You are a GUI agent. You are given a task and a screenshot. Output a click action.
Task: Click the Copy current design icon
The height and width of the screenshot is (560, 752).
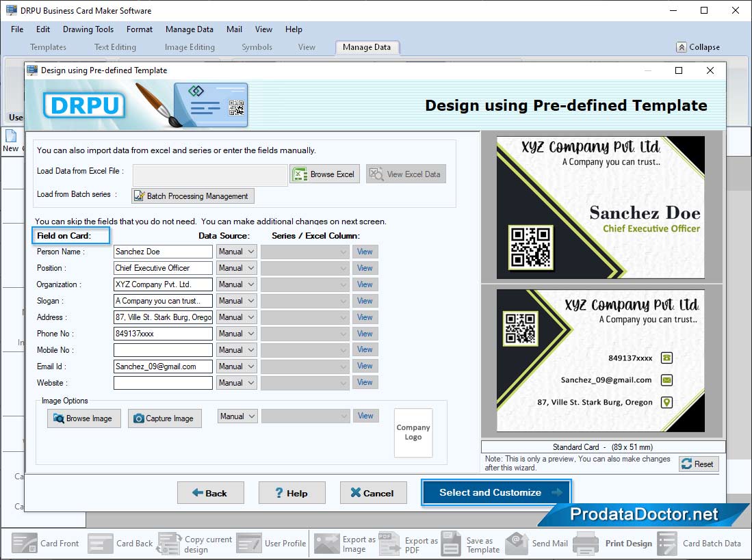[169, 543]
